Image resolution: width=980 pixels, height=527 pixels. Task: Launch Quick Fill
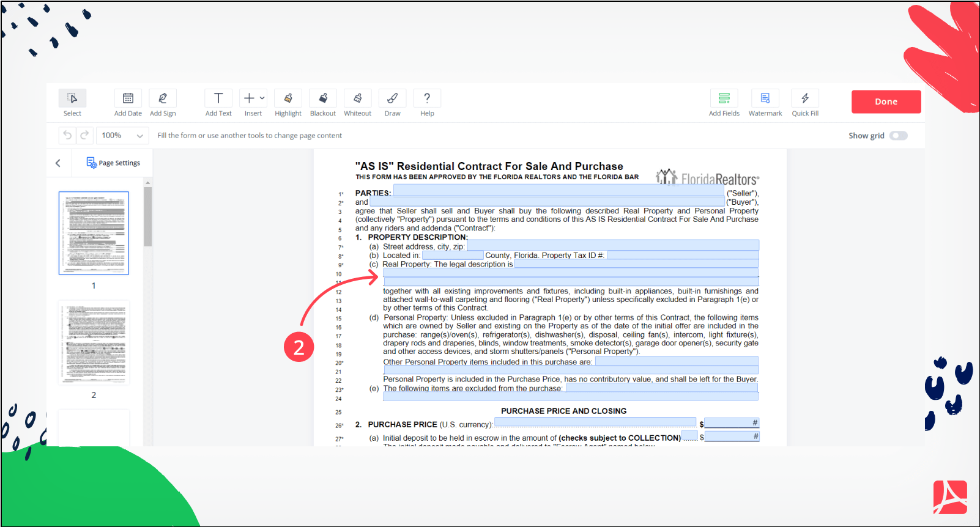(805, 98)
